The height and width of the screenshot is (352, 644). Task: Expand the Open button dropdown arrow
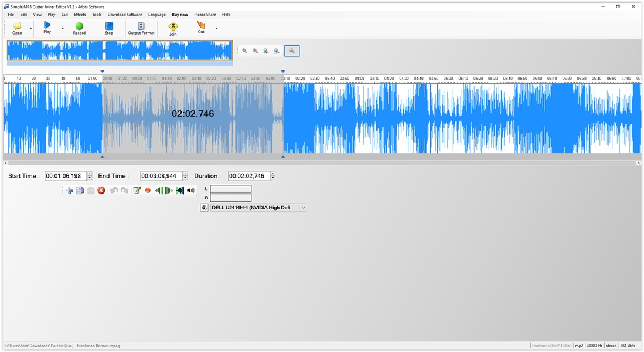[x=30, y=28]
